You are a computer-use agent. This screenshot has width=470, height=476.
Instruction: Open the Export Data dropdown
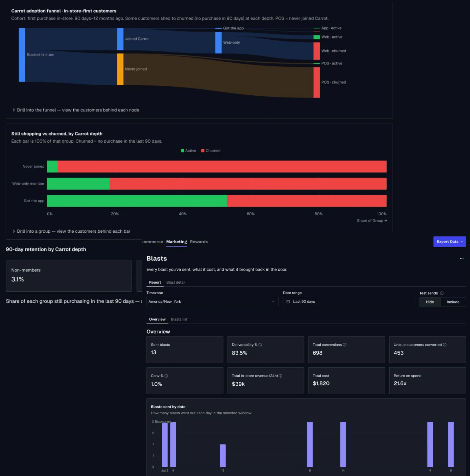(x=449, y=242)
